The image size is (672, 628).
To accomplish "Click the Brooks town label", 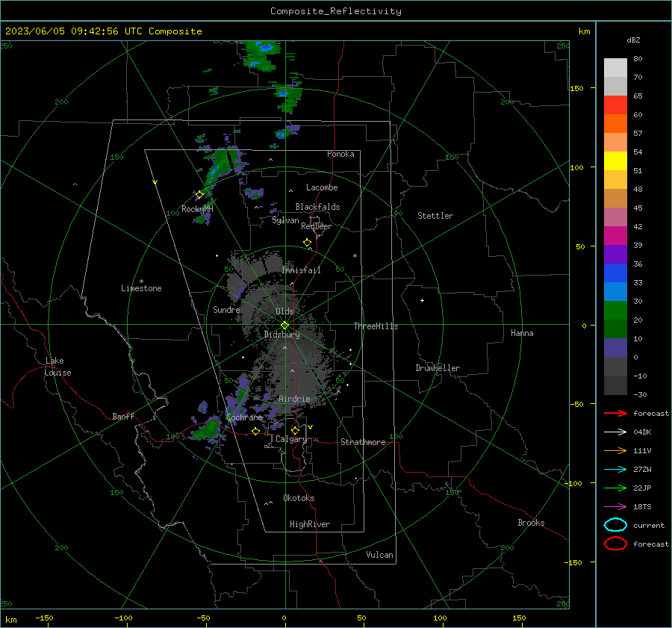I will pyautogui.click(x=531, y=523).
